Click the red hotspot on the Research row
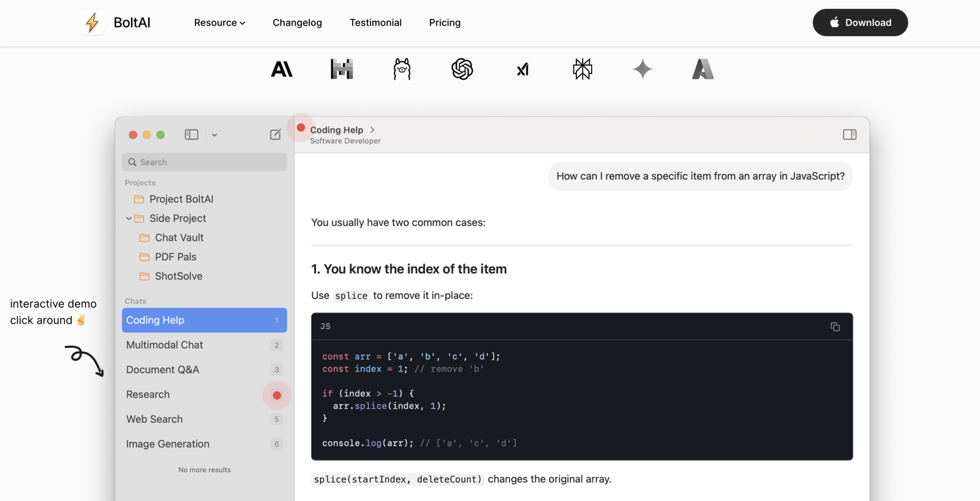 pos(277,395)
